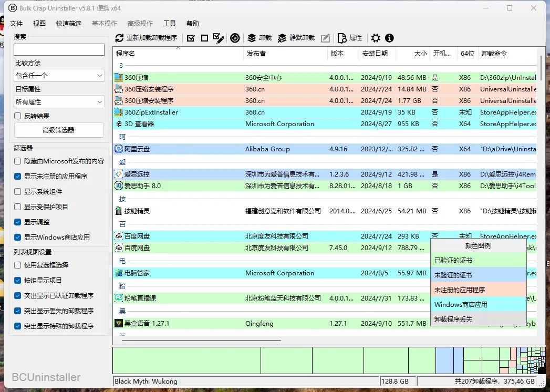Open settings gear icon in toolbar
550x392 pixels.
pyautogui.click(x=376, y=38)
